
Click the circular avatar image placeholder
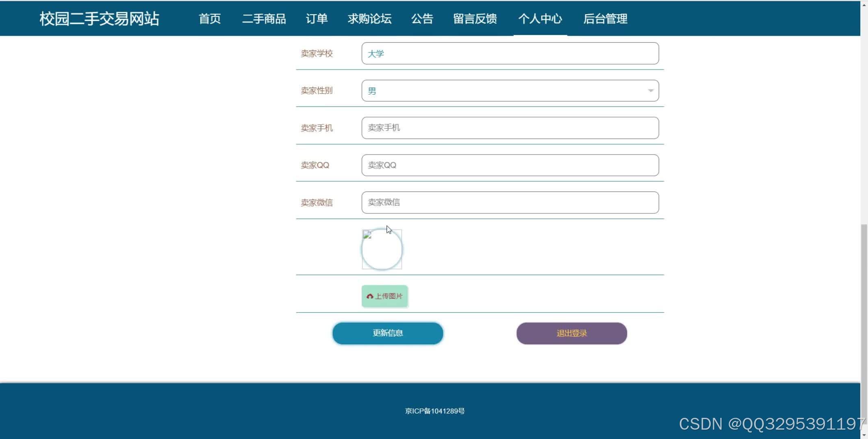point(382,249)
